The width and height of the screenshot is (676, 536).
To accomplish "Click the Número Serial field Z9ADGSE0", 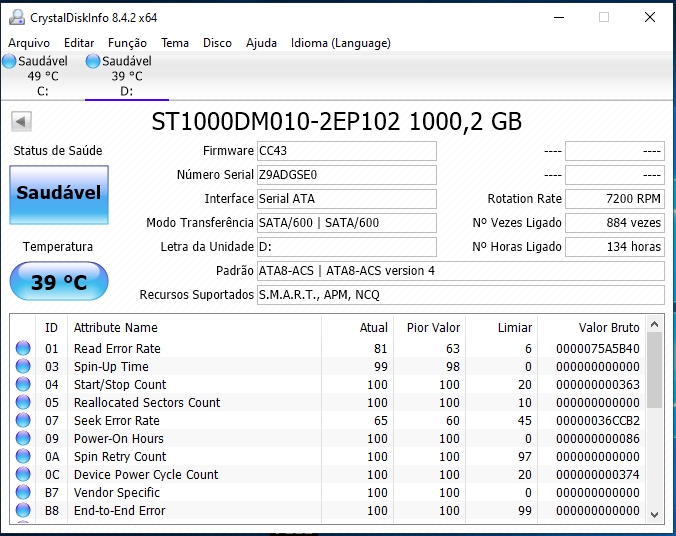I will click(x=347, y=175).
